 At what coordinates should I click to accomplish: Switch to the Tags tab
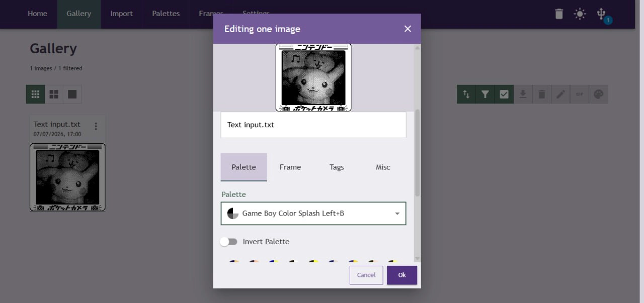[x=337, y=167]
